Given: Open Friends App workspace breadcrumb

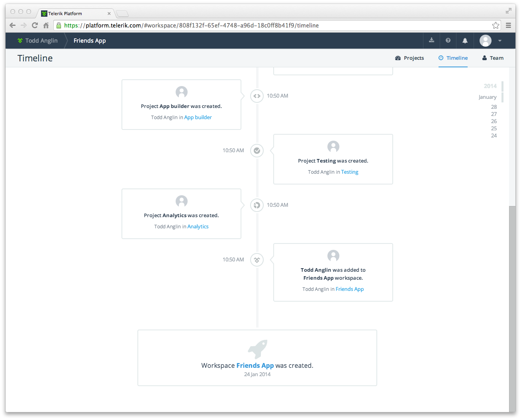Looking at the screenshot, I should tap(90, 41).
